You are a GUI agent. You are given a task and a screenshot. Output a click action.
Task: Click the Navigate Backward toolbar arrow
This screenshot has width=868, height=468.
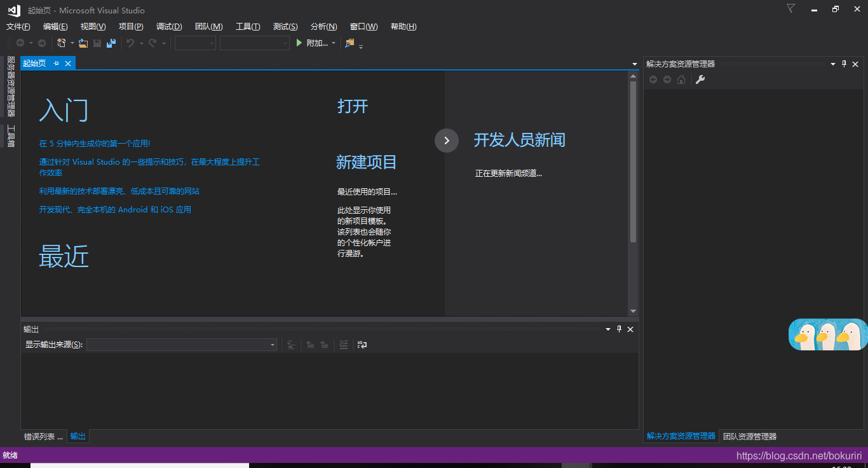tap(20, 43)
